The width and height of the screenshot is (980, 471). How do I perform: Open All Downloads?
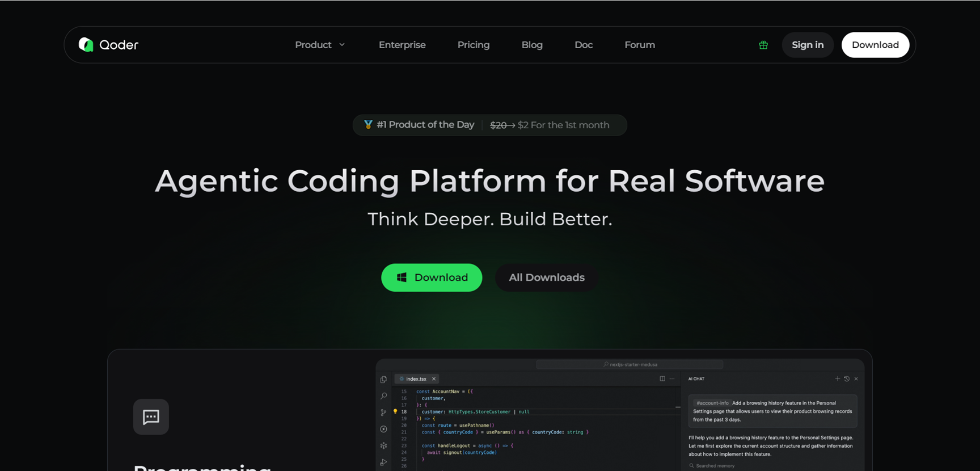click(547, 277)
